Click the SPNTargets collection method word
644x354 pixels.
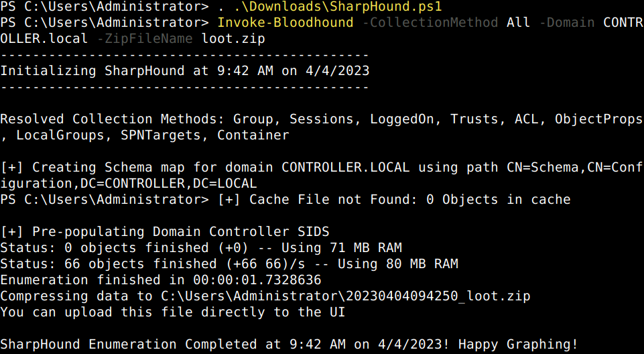point(161,135)
